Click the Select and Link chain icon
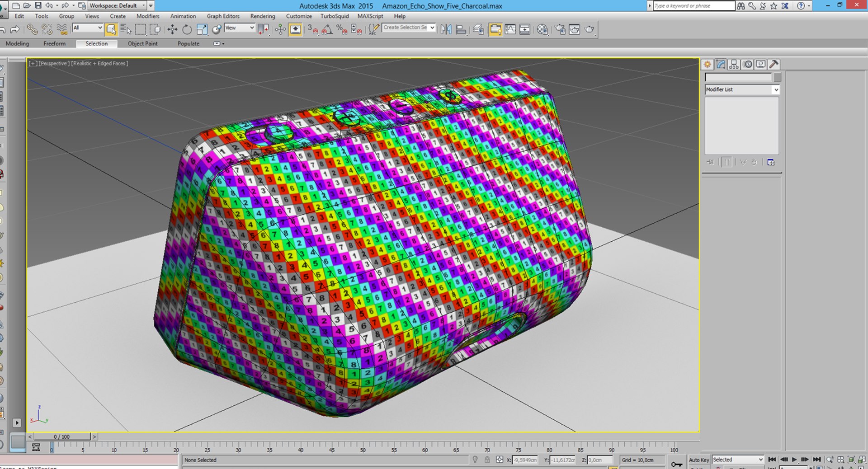Image resolution: width=868 pixels, height=469 pixels. pyautogui.click(x=32, y=29)
